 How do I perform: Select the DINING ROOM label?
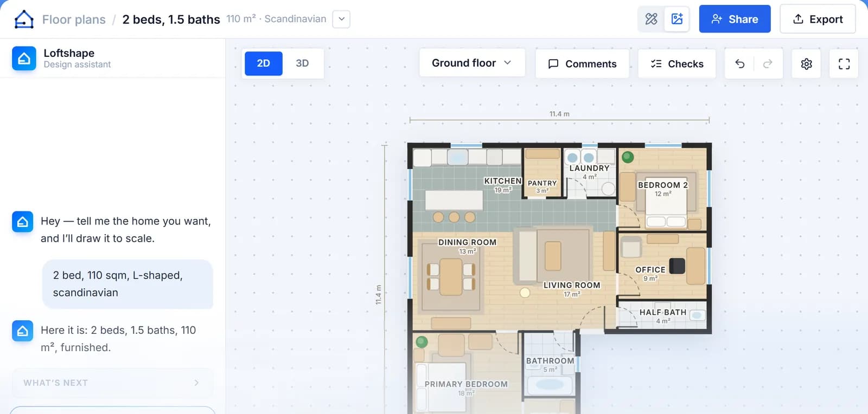tap(467, 242)
